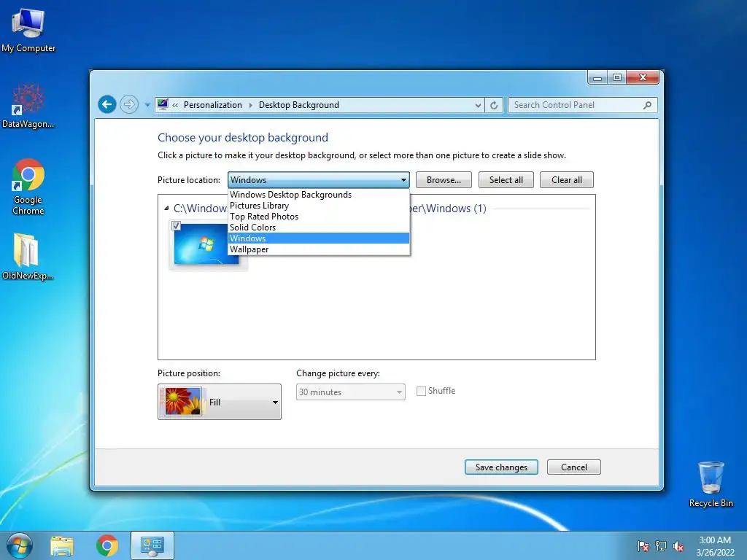This screenshot has width=747, height=560.
Task: Choose Solid Colors option
Action: pyautogui.click(x=318, y=227)
